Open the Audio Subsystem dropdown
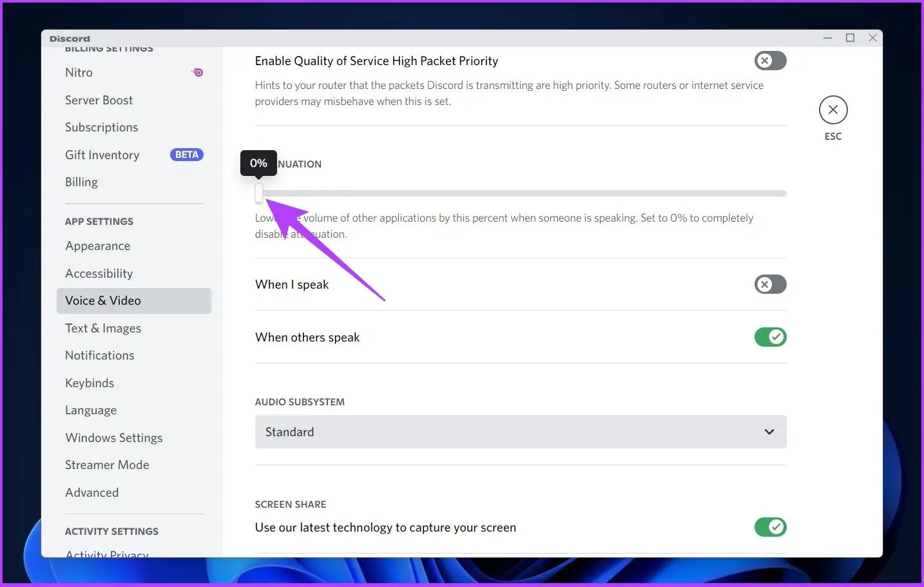This screenshot has width=924, height=587. [520, 432]
